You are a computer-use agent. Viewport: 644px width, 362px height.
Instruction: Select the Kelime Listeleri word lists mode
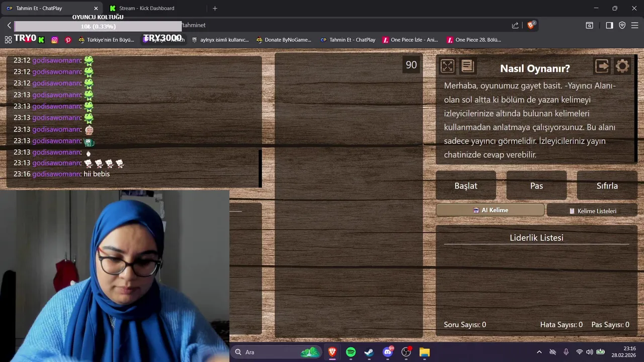pos(592,211)
